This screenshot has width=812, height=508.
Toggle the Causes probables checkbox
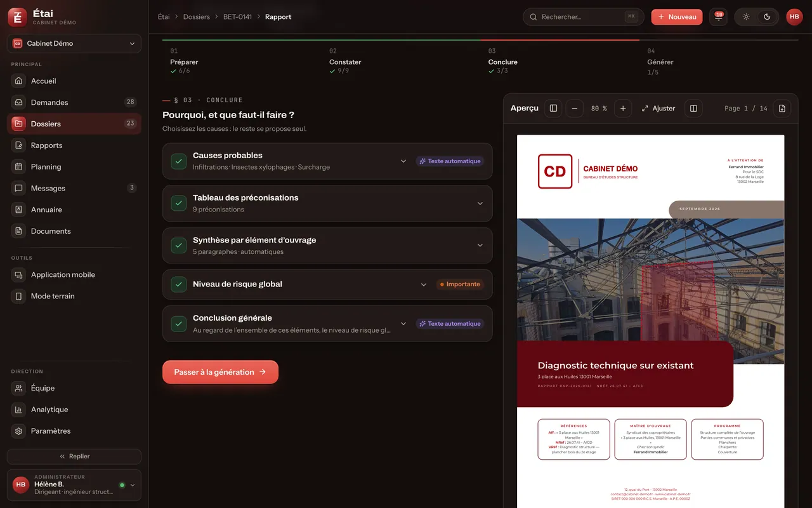coord(178,161)
